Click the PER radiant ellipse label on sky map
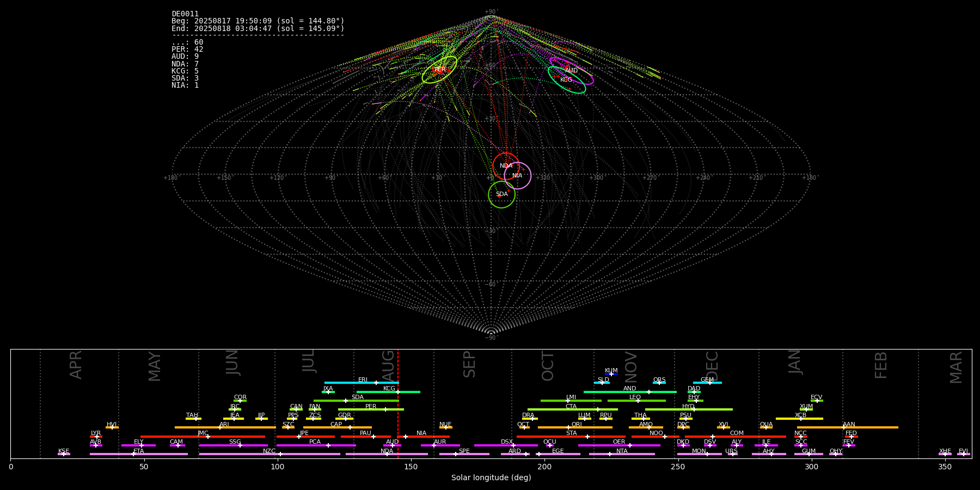Image resolution: width=980 pixels, height=490 pixels. pyautogui.click(x=440, y=70)
